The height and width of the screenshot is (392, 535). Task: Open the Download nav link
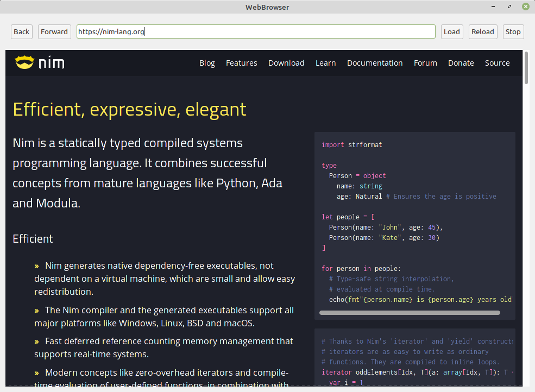point(286,63)
